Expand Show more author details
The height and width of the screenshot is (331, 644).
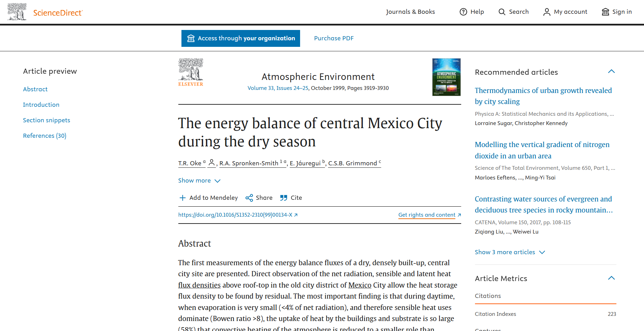coord(199,180)
